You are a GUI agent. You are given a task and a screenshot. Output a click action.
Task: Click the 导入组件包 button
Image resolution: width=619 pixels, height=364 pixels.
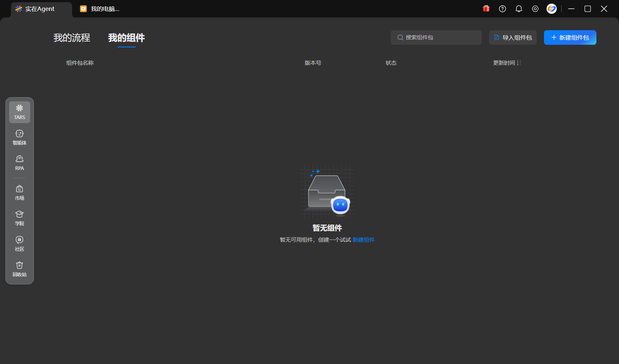click(x=513, y=37)
